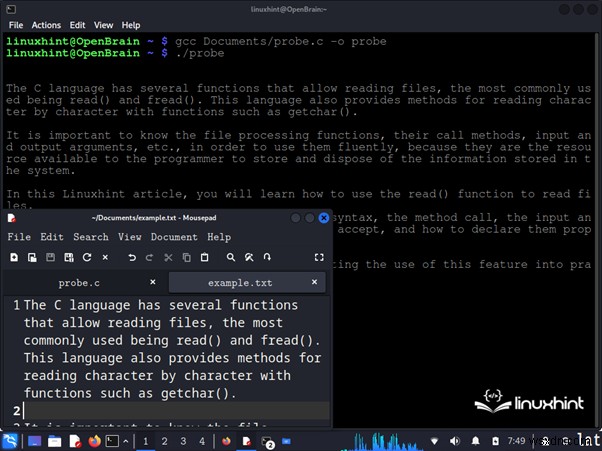This screenshot has width=602, height=451.
Task: Open terminal Actions menu
Action: (x=46, y=25)
